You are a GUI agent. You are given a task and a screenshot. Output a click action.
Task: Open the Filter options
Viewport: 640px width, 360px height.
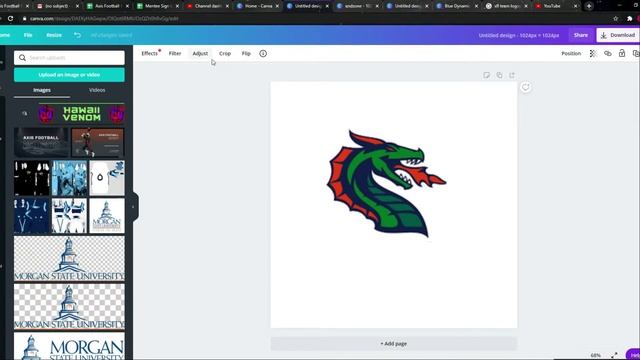click(175, 53)
